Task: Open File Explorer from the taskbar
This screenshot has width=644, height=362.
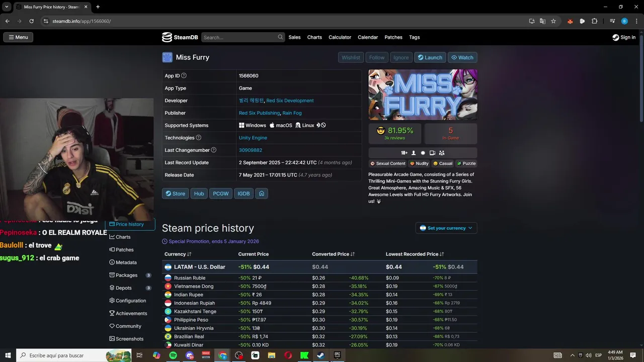Action: (x=272, y=355)
